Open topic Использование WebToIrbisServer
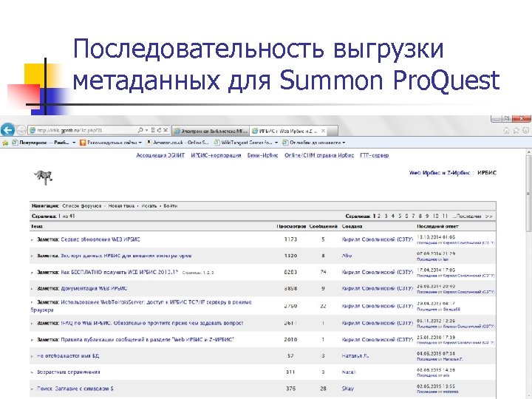Viewport: 532px width, 399px height. (141, 306)
